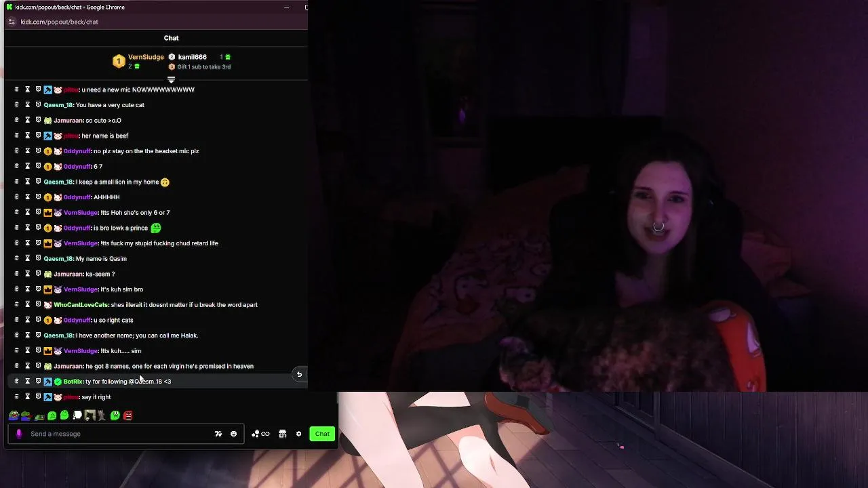This screenshot has width=868, height=488.
Task: Delete the "My name is Qasim" message
Action: tap(16, 258)
